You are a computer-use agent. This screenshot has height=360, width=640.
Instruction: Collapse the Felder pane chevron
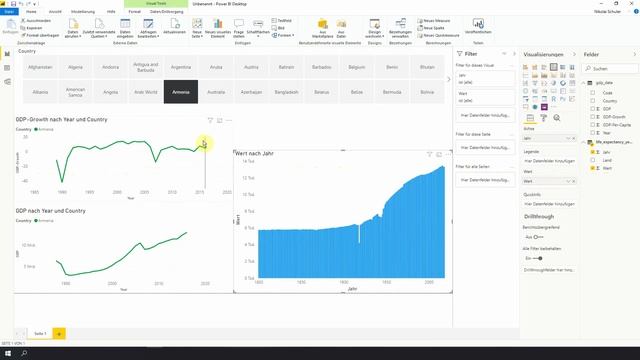pos(634,54)
